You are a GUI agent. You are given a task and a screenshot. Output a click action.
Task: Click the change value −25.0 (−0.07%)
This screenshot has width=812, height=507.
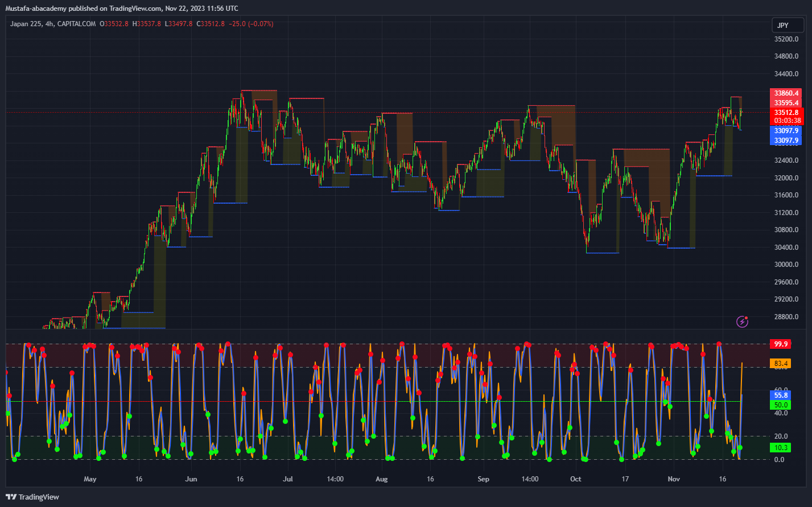[251, 24]
